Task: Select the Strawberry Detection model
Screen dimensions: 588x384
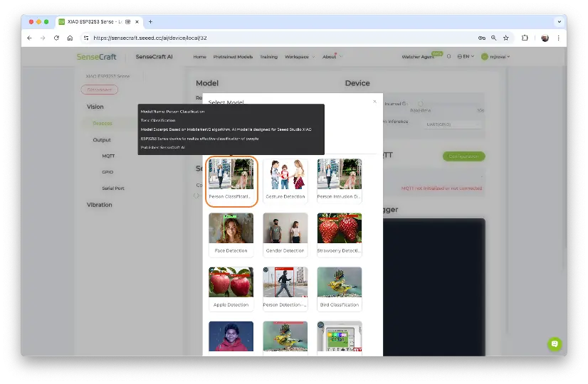Action: 340,234
